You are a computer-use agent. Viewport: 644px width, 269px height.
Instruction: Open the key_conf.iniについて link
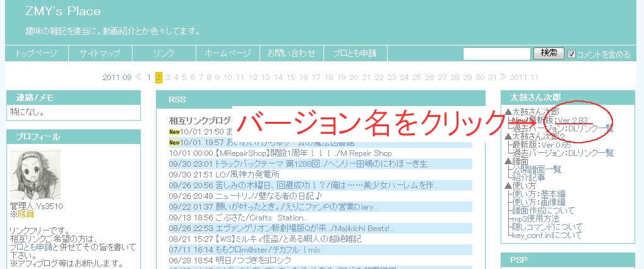[x=547, y=236]
